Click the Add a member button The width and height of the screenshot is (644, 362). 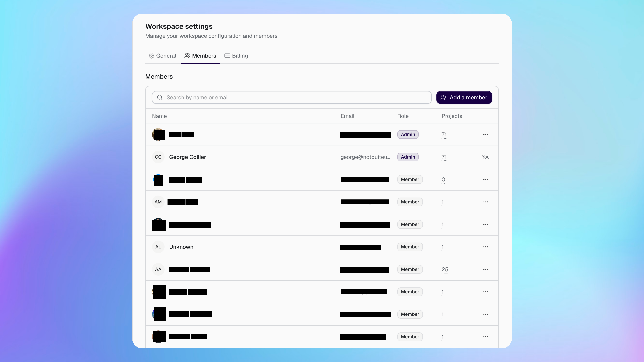(464, 97)
